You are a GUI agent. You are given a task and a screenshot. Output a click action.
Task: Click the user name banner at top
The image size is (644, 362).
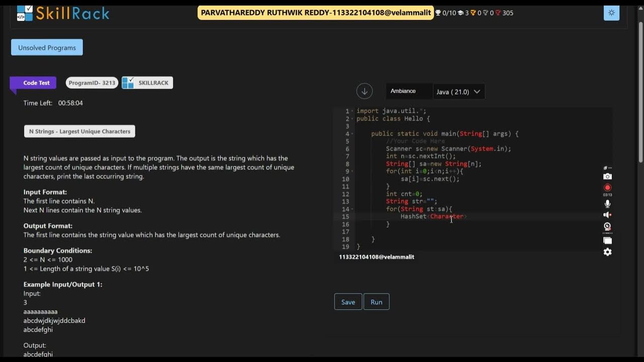pos(316,13)
